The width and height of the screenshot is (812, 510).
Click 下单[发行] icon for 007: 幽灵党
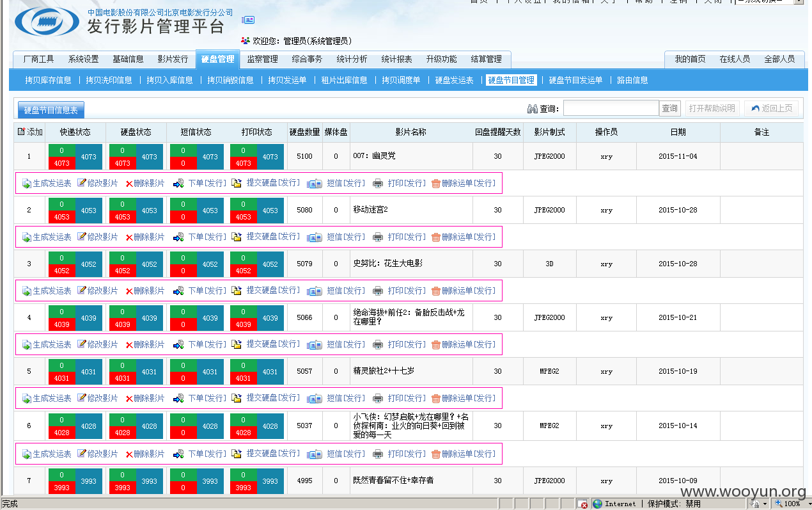click(178, 184)
